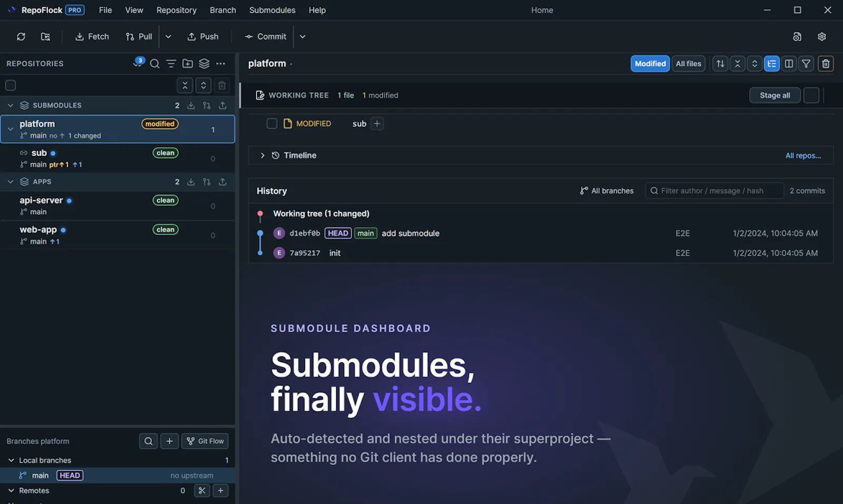Toggle tree view in file toolbar
The height and width of the screenshot is (504, 843).
pos(772,64)
